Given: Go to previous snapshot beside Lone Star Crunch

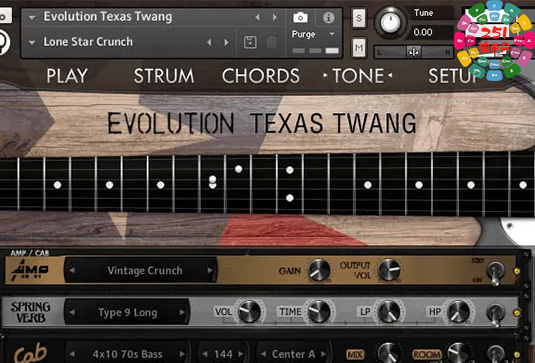Looking at the screenshot, I should point(209,42).
